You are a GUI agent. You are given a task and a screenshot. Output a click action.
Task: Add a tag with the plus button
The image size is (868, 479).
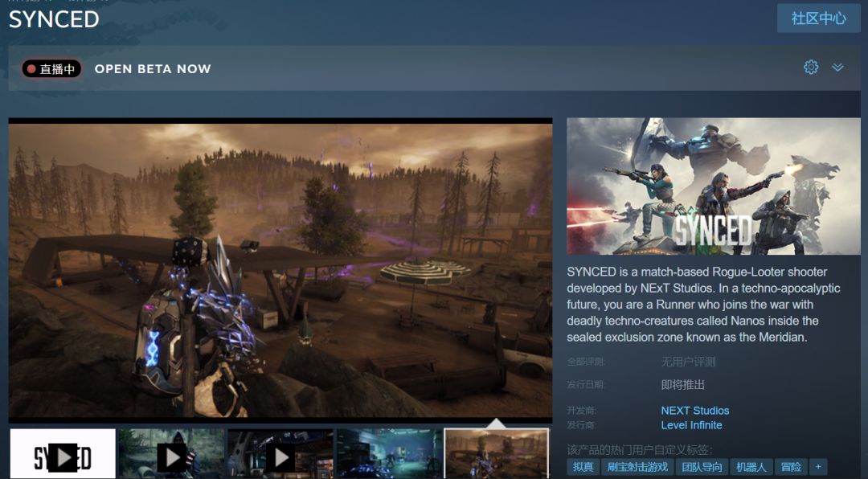tap(818, 467)
